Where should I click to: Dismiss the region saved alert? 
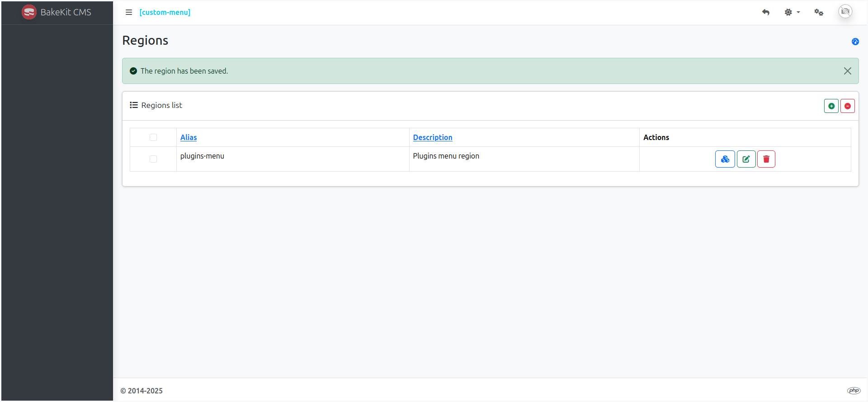pyautogui.click(x=848, y=71)
